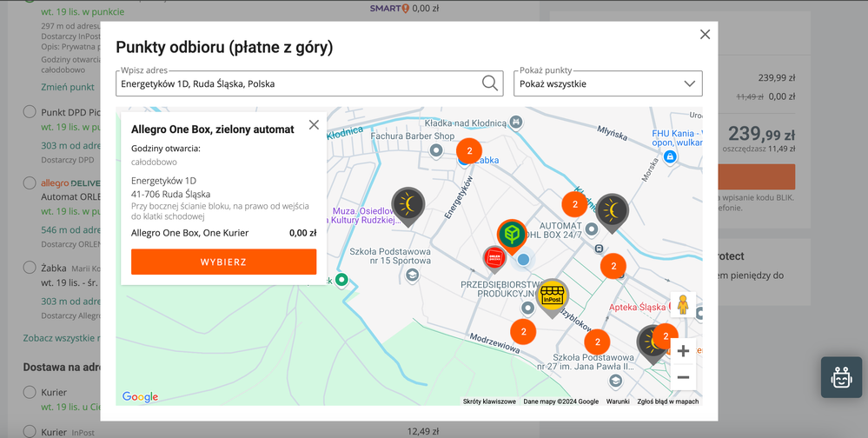Open the cluster of 2 above AUTOMAT DHL BOX
The width and height of the screenshot is (868, 438).
coord(574,204)
